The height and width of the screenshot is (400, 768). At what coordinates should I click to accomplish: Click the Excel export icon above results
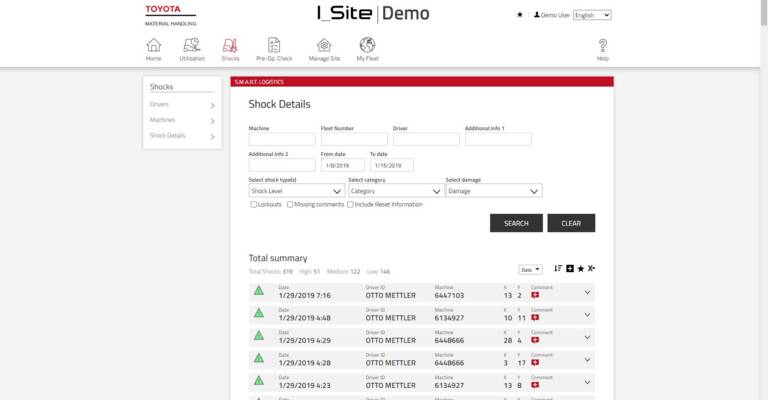click(x=591, y=268)
